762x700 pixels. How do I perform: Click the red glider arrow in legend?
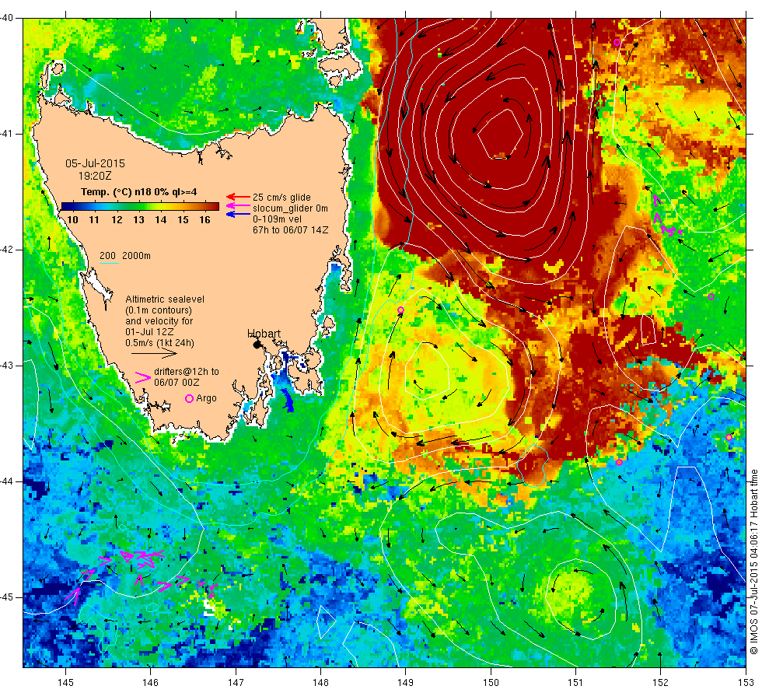coord(238,197)
